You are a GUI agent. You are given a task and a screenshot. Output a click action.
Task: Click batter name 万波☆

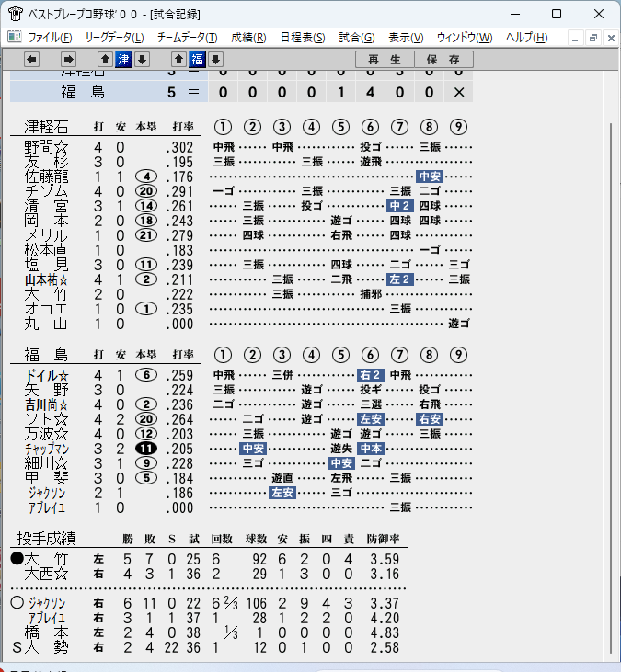pyautogui.click(x=46, y=434)
